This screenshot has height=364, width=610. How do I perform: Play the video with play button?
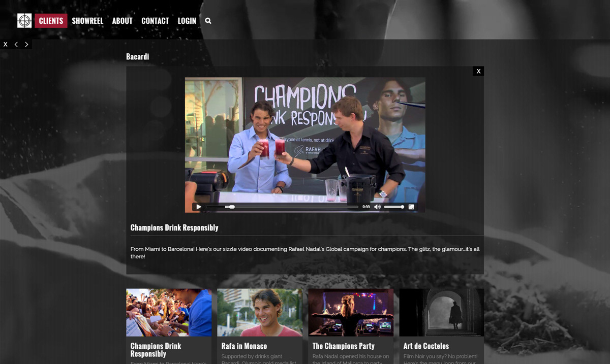tap(199, 207)
